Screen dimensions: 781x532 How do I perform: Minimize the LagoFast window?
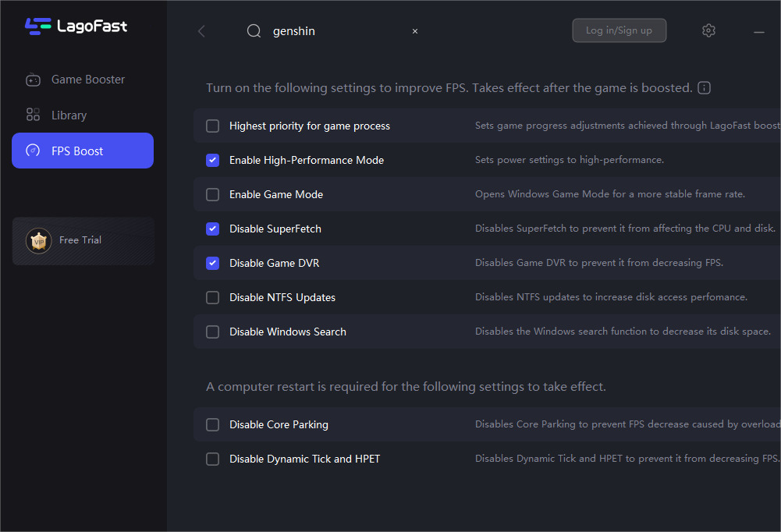pos(759,31)
